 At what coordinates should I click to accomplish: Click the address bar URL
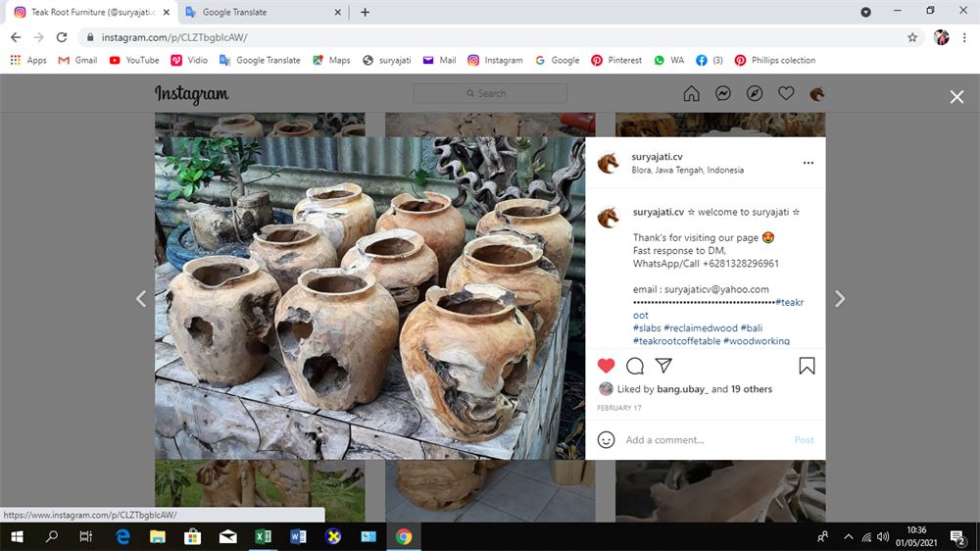click(174, 37)
